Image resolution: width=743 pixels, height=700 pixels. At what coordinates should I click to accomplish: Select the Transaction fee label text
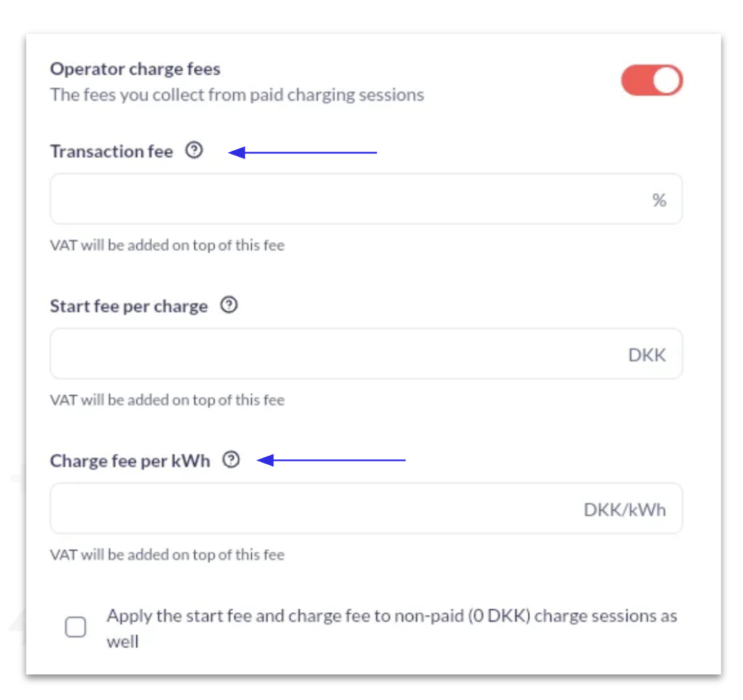pyautogui.click(x=111, y=151)
